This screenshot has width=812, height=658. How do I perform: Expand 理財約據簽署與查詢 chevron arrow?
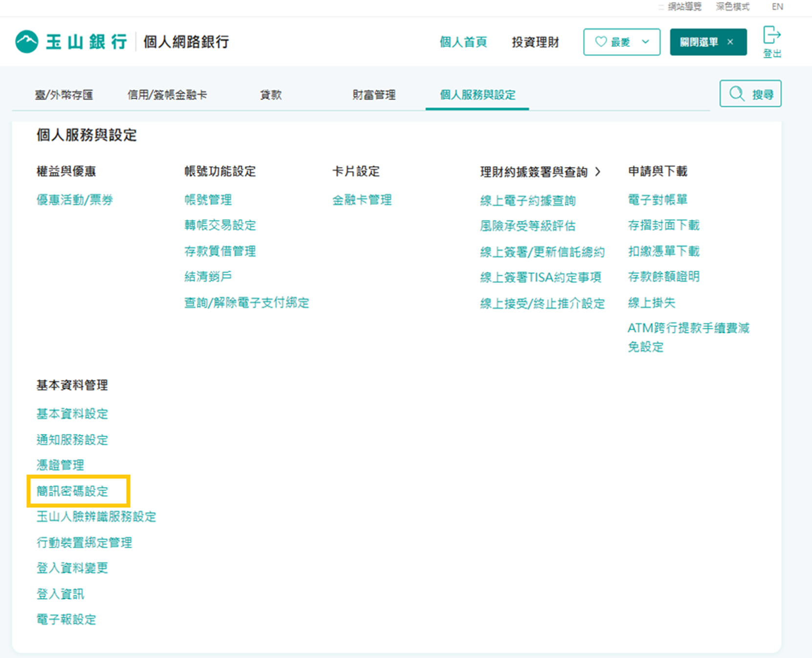598,171
